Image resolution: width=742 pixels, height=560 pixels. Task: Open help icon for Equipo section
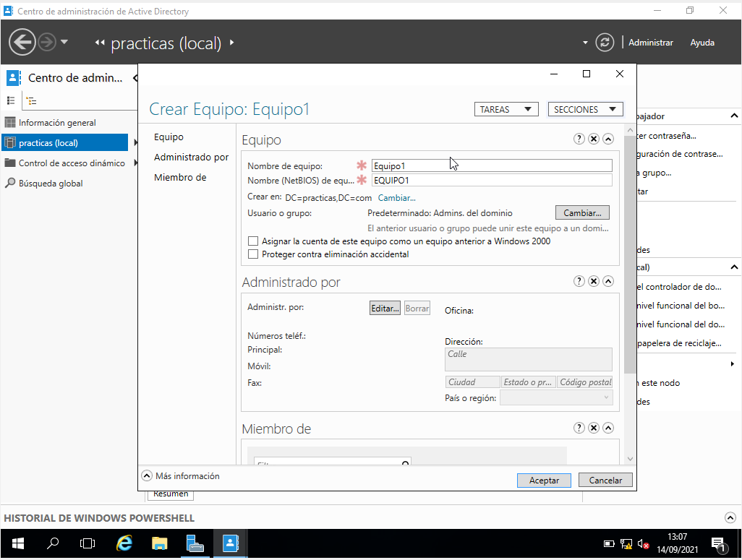[x=579, y=139]
